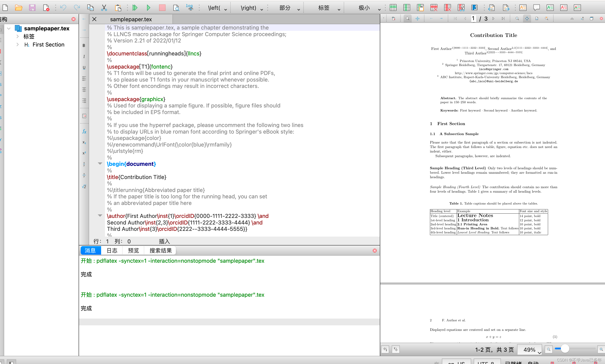Open the 49% zoom level dropdown
Image resolution: width=605 pixels, height=364 pixels.
pos(539,352)
